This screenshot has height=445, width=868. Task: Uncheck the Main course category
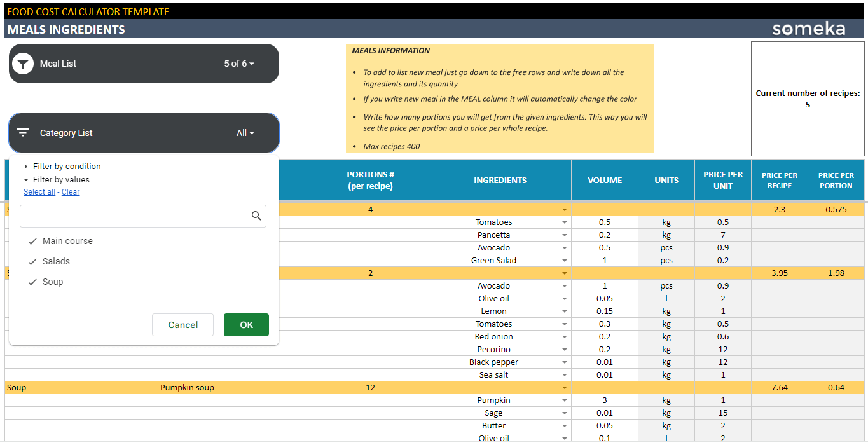click(x=31, y=241)
